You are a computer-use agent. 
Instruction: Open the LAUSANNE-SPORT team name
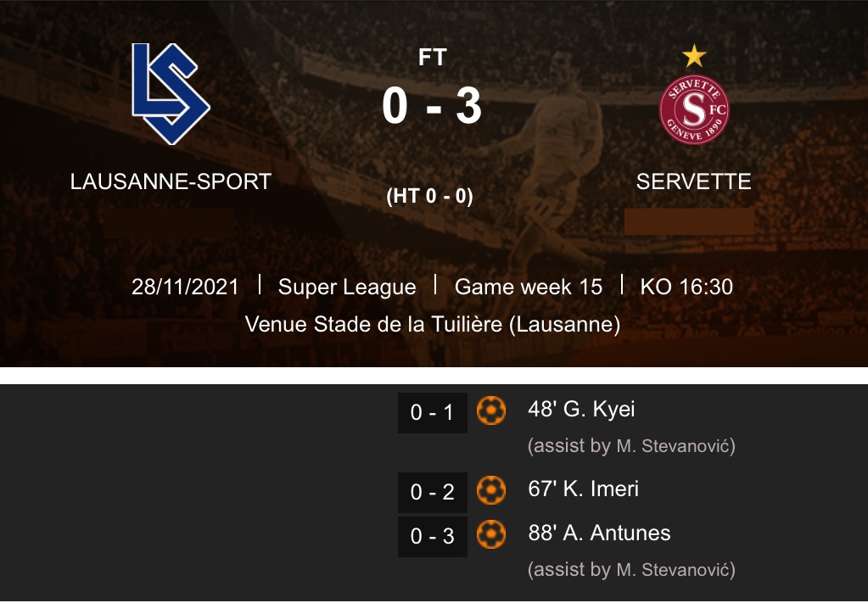pyautogui.click(x=171, y=181)
